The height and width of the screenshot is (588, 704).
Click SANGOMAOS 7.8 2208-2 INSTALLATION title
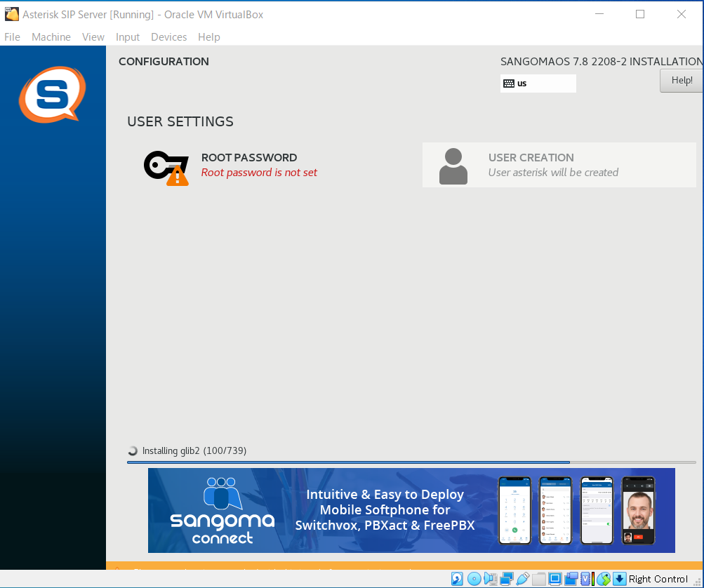[x=602, y=62]
